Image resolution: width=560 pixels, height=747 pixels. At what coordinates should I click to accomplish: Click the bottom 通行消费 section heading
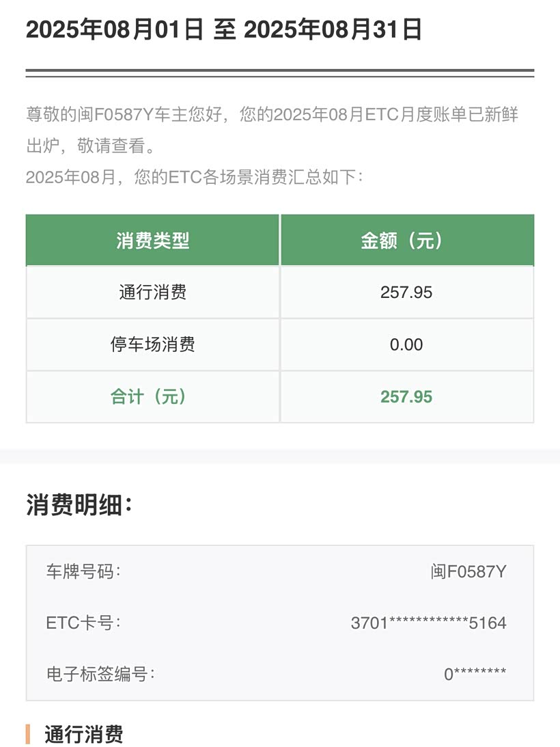(x=83, y=735)
